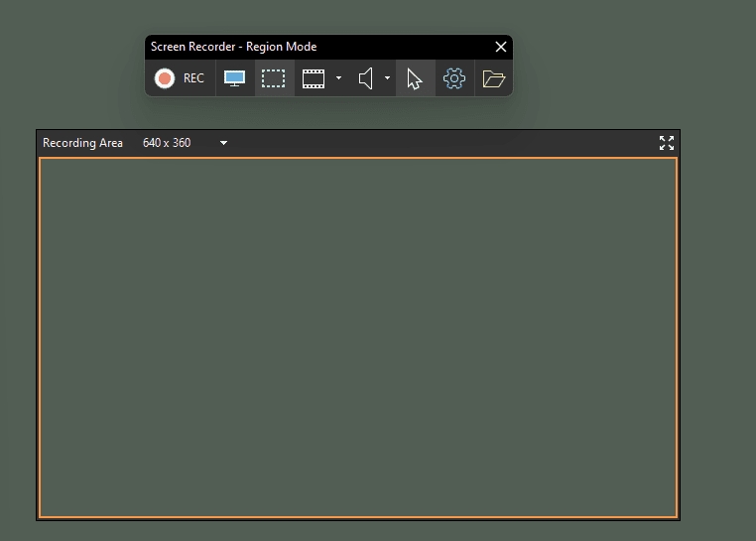Start recording with the REC button

181,78
